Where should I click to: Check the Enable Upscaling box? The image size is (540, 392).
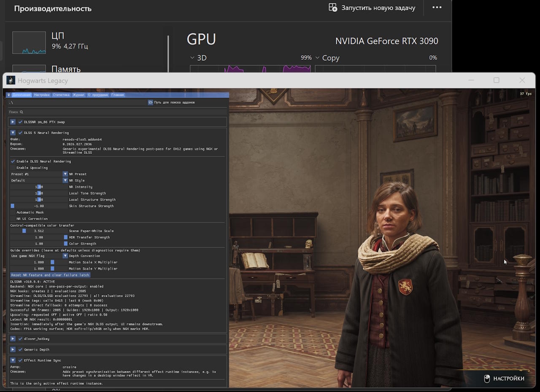(x=13, y=168)
